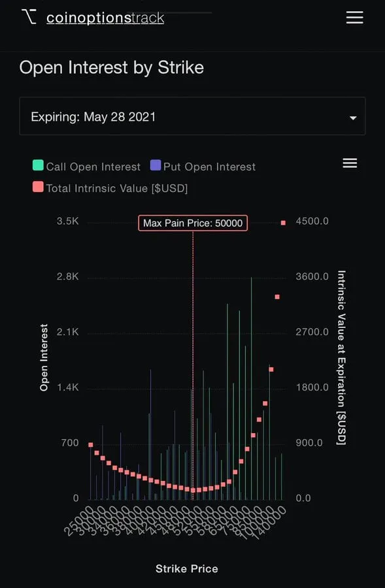Click the coinoptionstrack logo symbol
The width and height of the screenshot is (385, 588).
click(x=29, y=17)
